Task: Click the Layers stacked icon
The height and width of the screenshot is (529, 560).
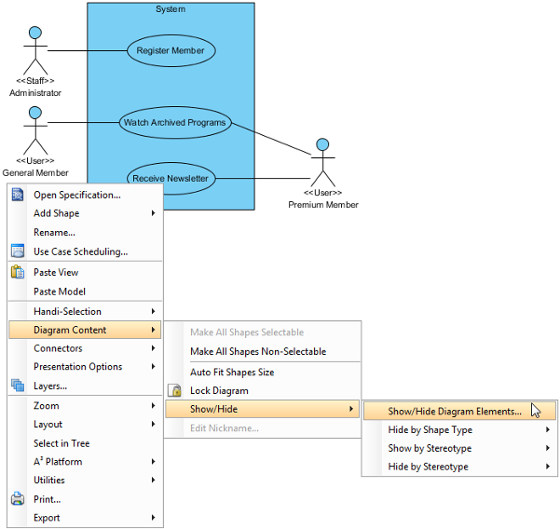Action: pyautogui.click(x=18, y=385)
